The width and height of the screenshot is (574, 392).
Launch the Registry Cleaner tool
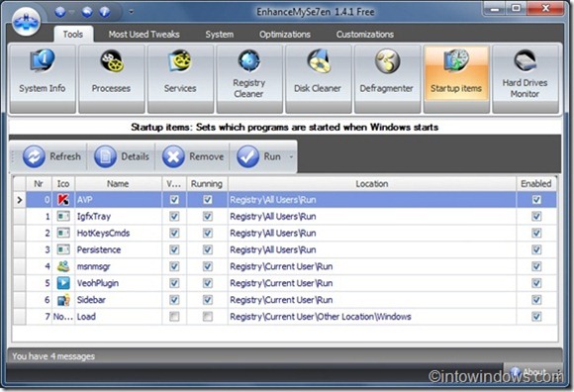coord(249,78)
